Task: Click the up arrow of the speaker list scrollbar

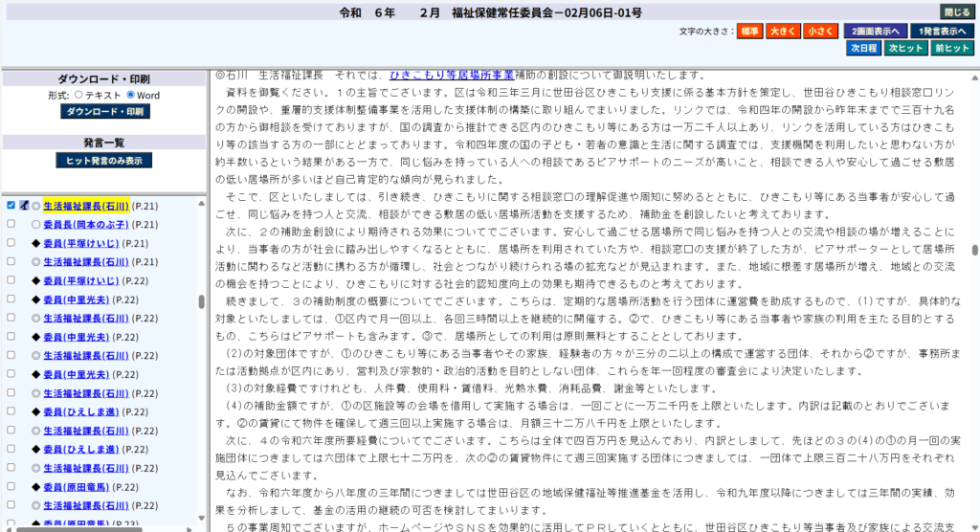Action: click(201, 204)
